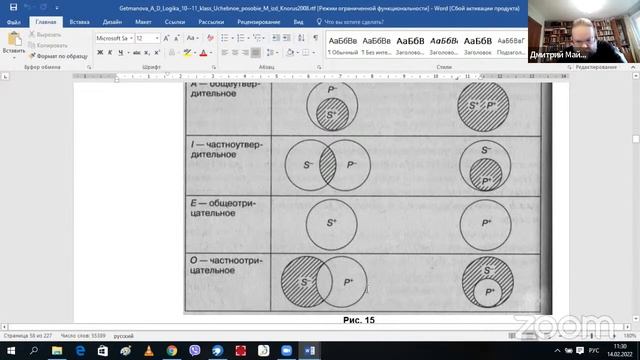Click the Redo icon in title bar
This screenshot has height=360, width=640.
coord(43,7)
